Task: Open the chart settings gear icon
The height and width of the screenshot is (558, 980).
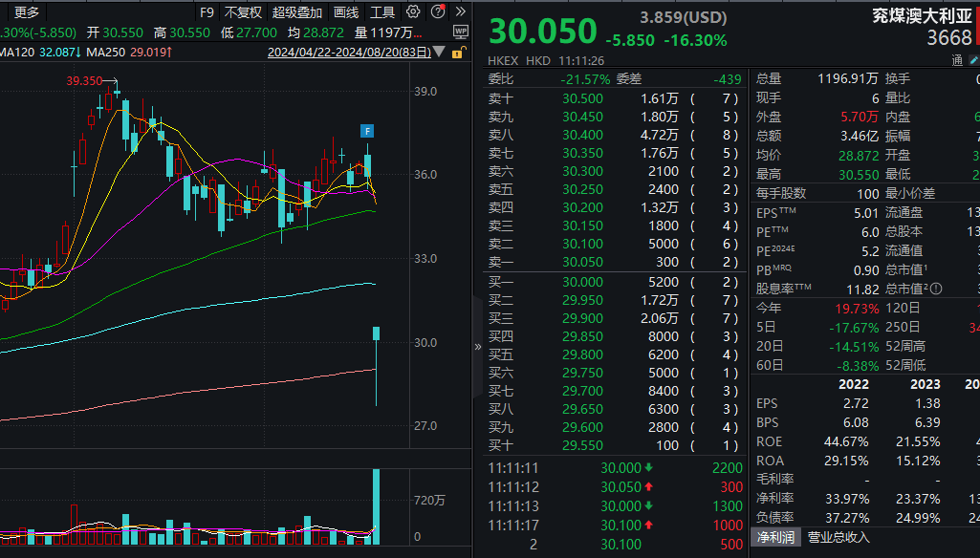Action: 413,12
